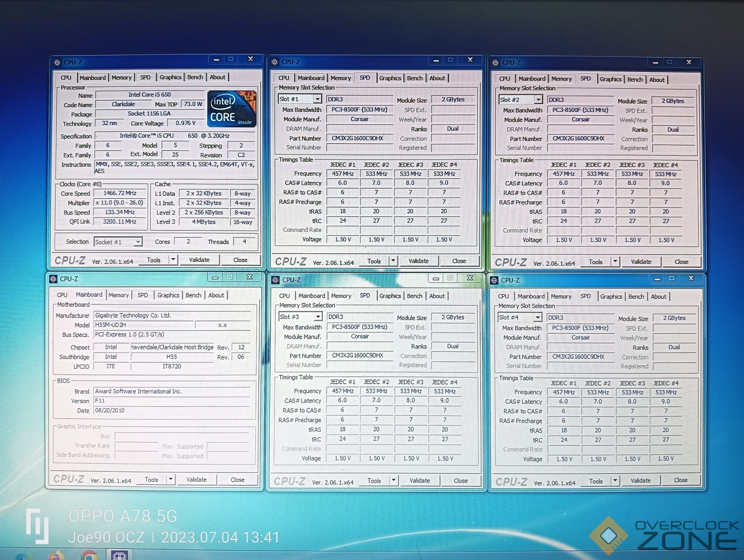Click the Max Bandwidth PC3-8500F value in Slot #4 window
This screenshot has width=744, height=560.
coord(580,328)
